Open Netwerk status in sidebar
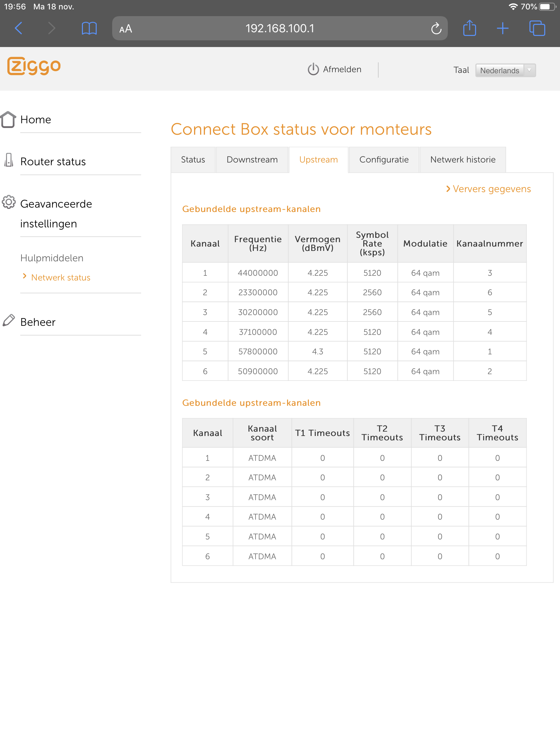This screenshot has width=560, height=747. click(61, 277)
